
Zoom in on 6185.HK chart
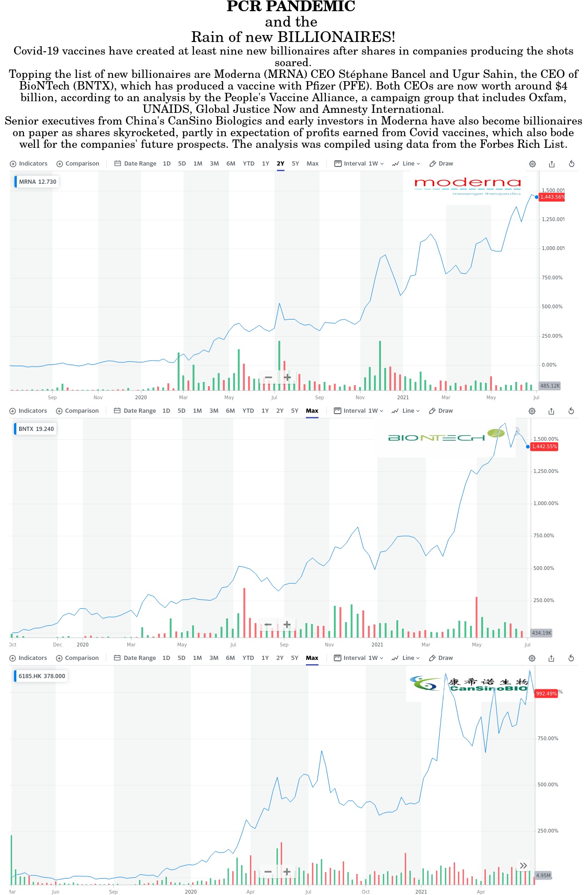point(287,871)
